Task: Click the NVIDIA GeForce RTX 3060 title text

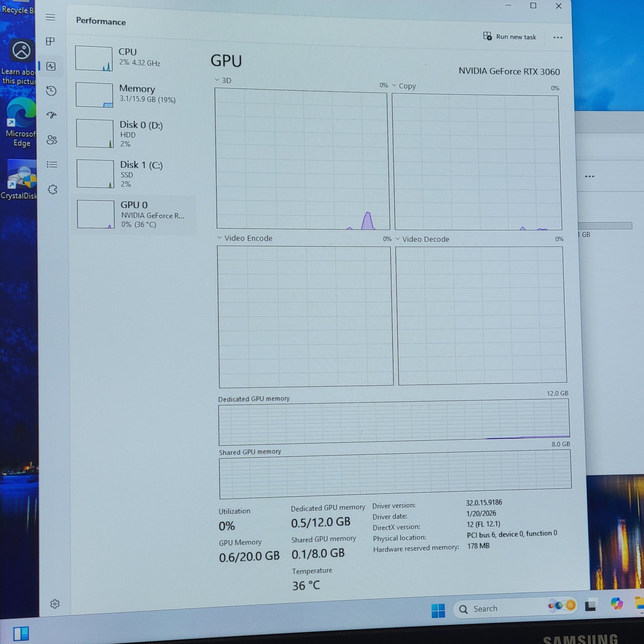Action: click(x=509, y=71)
